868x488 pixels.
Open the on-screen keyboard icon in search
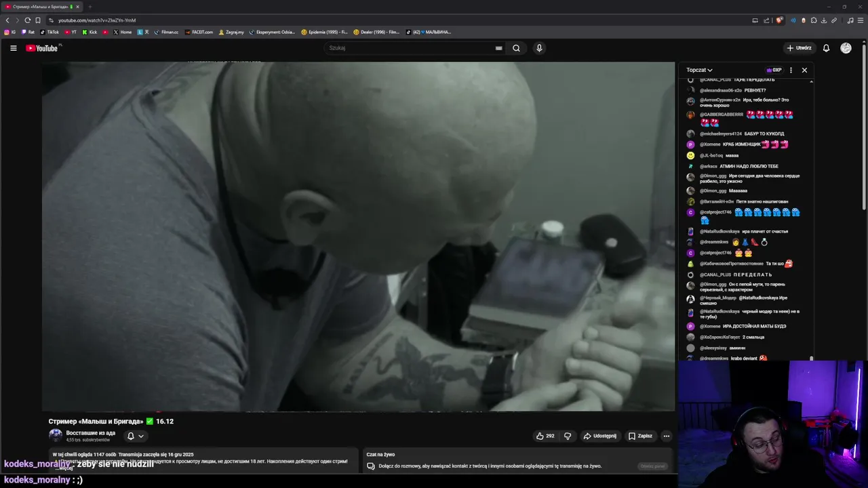tap(498, 48)
